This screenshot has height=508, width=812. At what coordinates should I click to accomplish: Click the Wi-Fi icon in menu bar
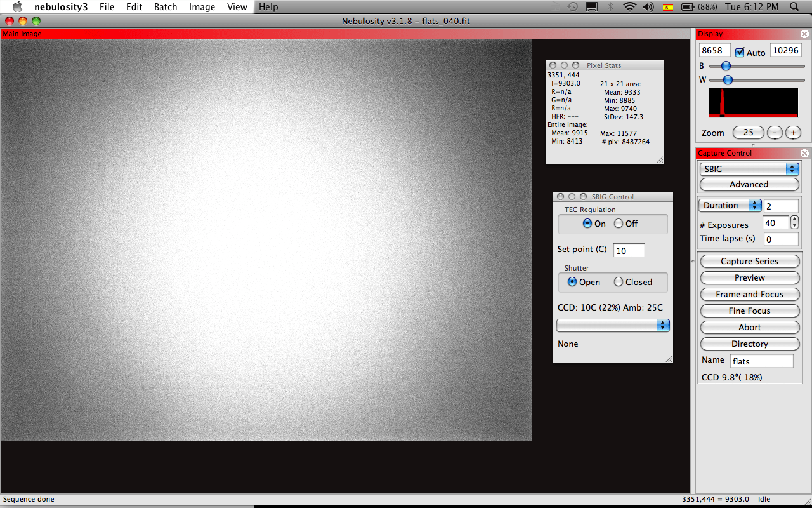[629, 7]
